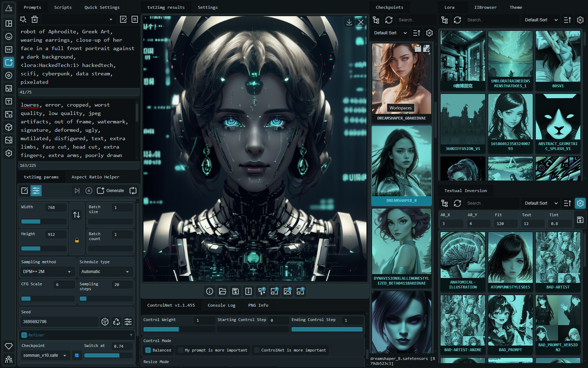Open the folder icon below the result image
Viewport: 588px width, 368px height.
click(x=222, y=291)
